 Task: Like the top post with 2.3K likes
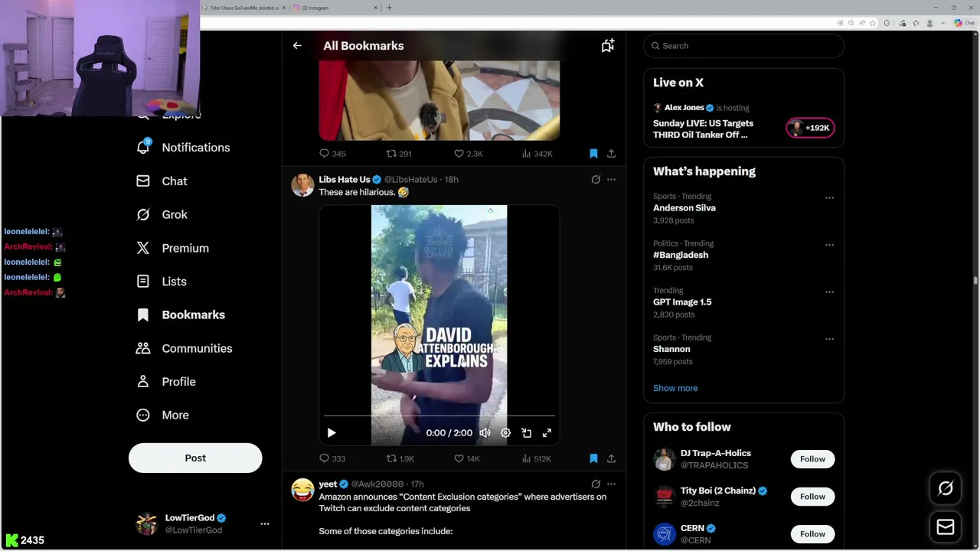tap(468, 154)
